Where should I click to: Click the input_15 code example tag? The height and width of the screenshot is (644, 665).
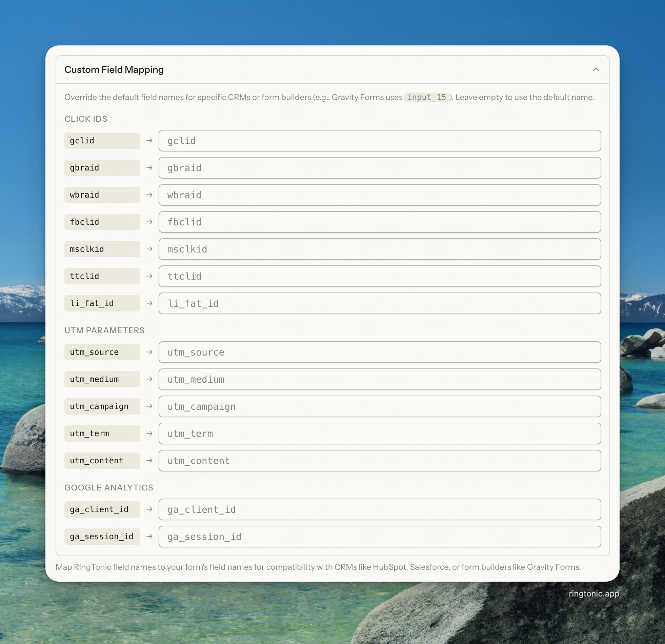(x=426, y=97)
